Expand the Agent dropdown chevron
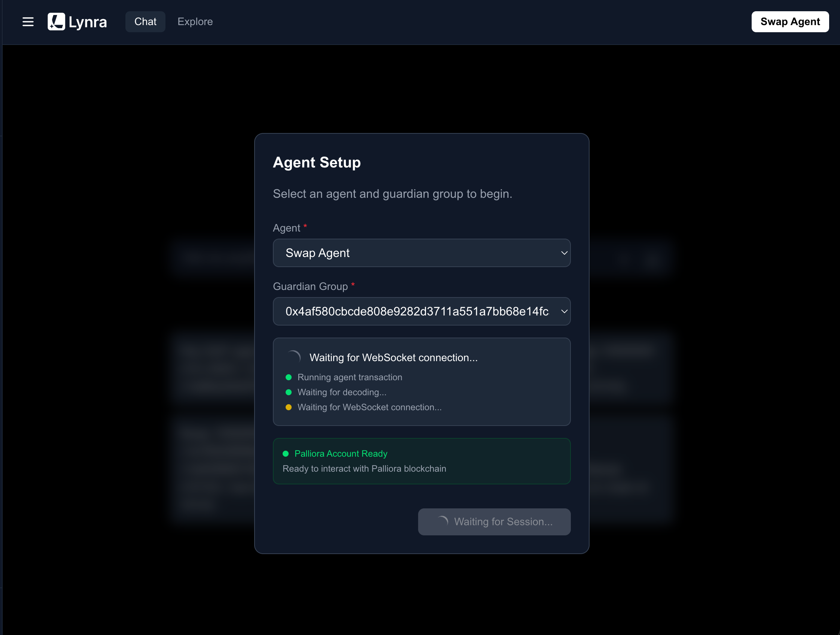The width and height of the screenshot is (840, 635). [564, 253]
